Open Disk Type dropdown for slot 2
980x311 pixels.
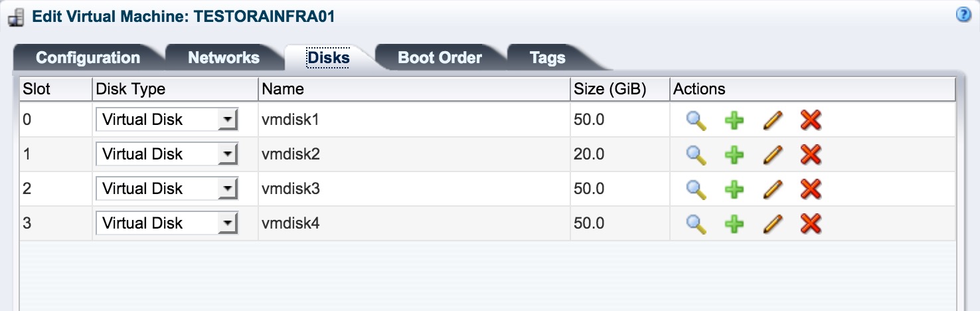(x=167, y=189)
